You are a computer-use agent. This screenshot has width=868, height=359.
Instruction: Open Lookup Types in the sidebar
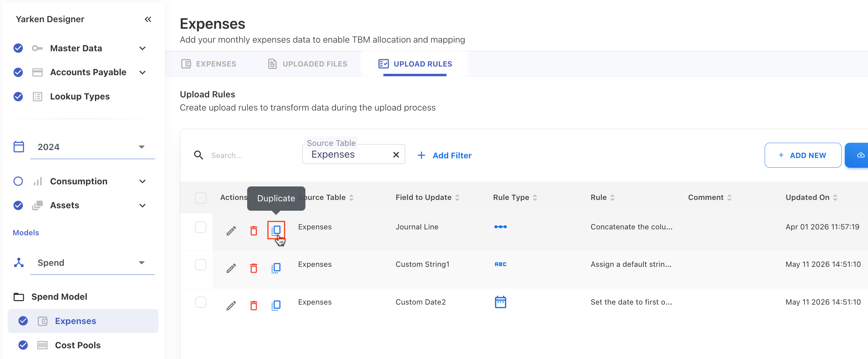(x=80, y=96)
